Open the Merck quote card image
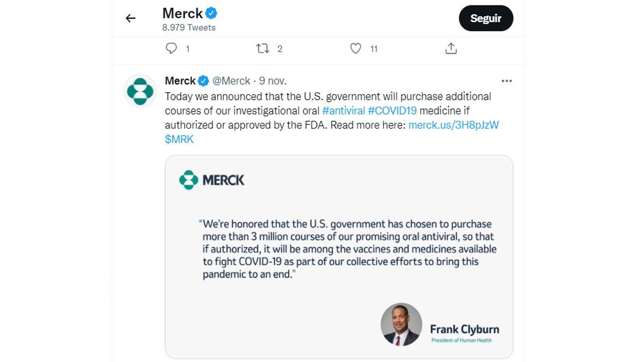644x362 pixels. (x=339, y=256)
